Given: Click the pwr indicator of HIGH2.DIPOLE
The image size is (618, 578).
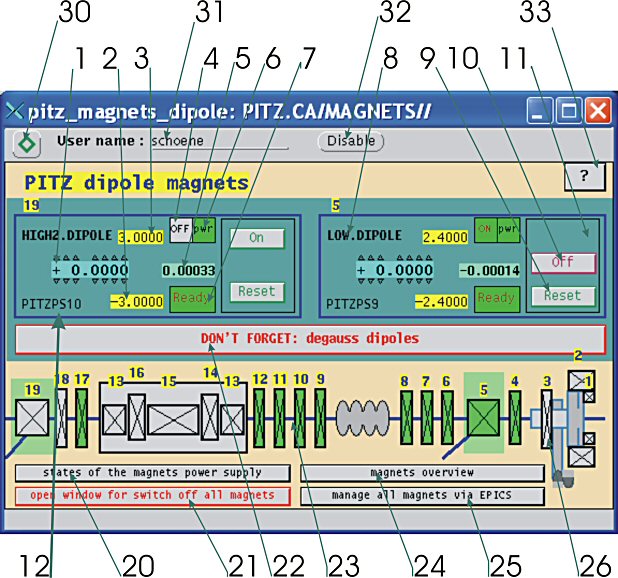Looking at the screenshot, I should [x=204, y=229].
